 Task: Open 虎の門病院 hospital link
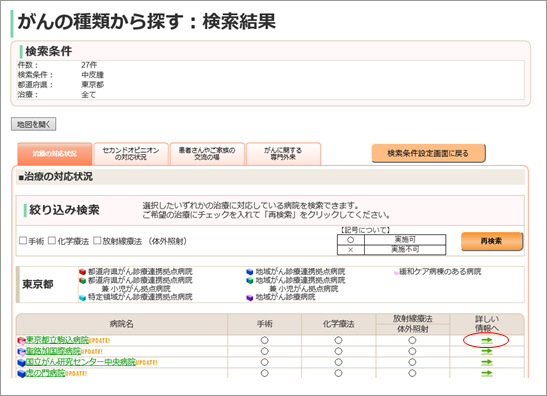[45, 373]
